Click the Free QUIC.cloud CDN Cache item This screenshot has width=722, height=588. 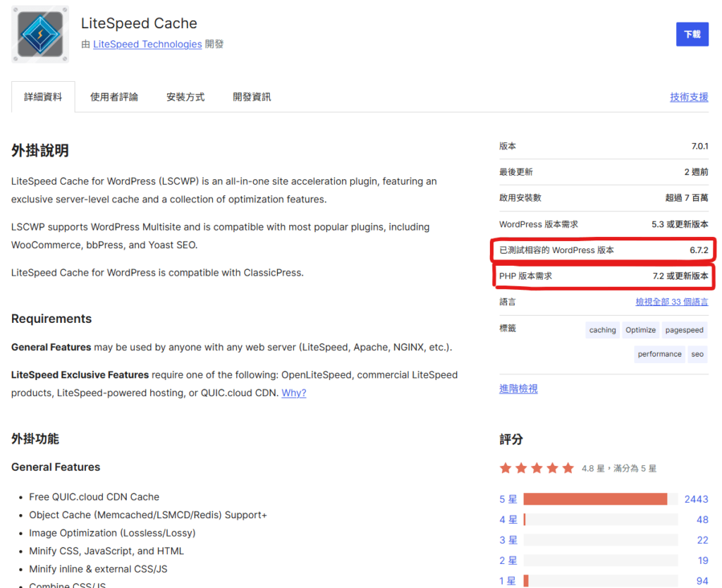pyautogui.click(x=94, y=497)
